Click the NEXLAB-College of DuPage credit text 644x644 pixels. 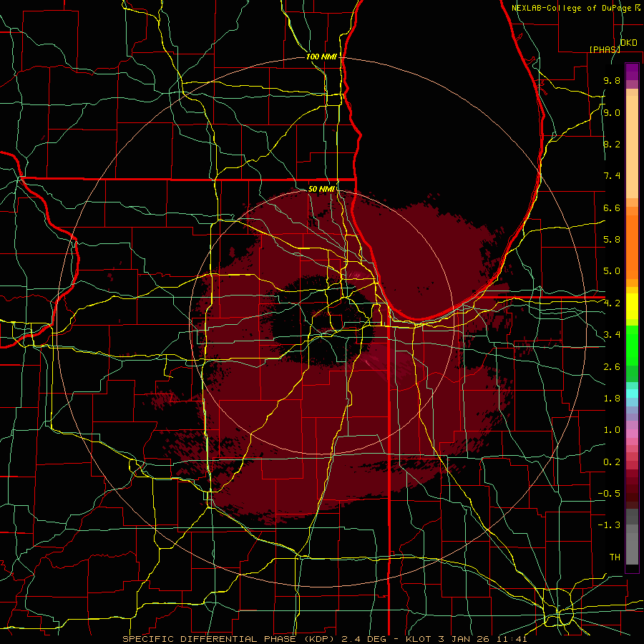[572, 8]
